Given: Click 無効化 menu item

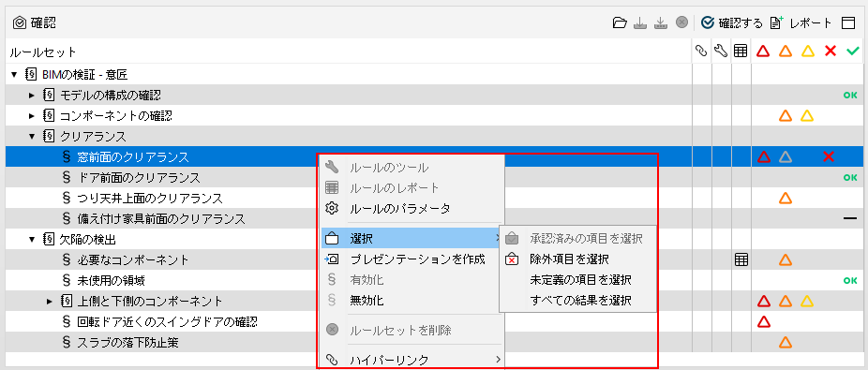Looking at the screenshot, I should click(x=412, y=301).
